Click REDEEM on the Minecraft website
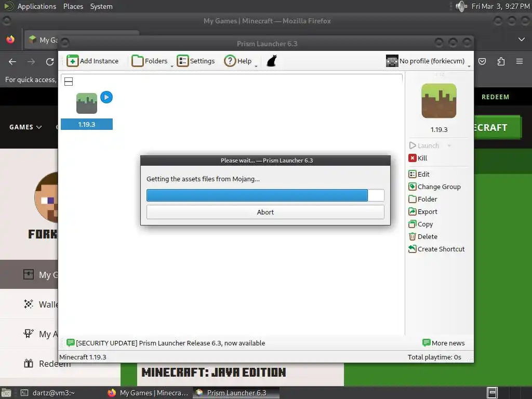Screen dimensions: 532x399 tap(495, 97)
